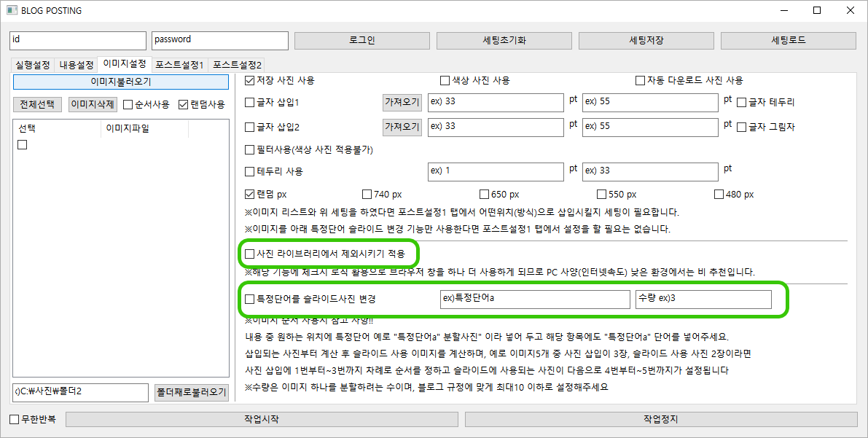Click the password input field
868x438 pixels.
[x=220, y=40]
